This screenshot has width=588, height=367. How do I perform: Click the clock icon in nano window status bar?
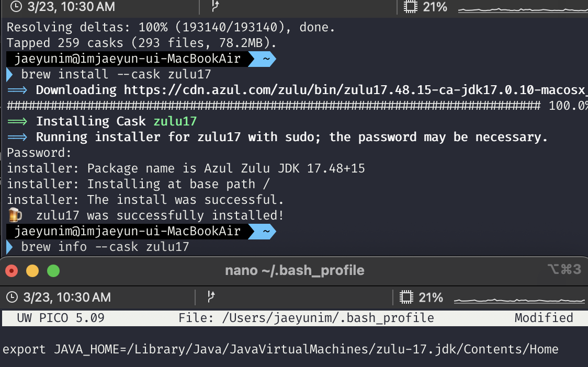(x=12, y=297)
